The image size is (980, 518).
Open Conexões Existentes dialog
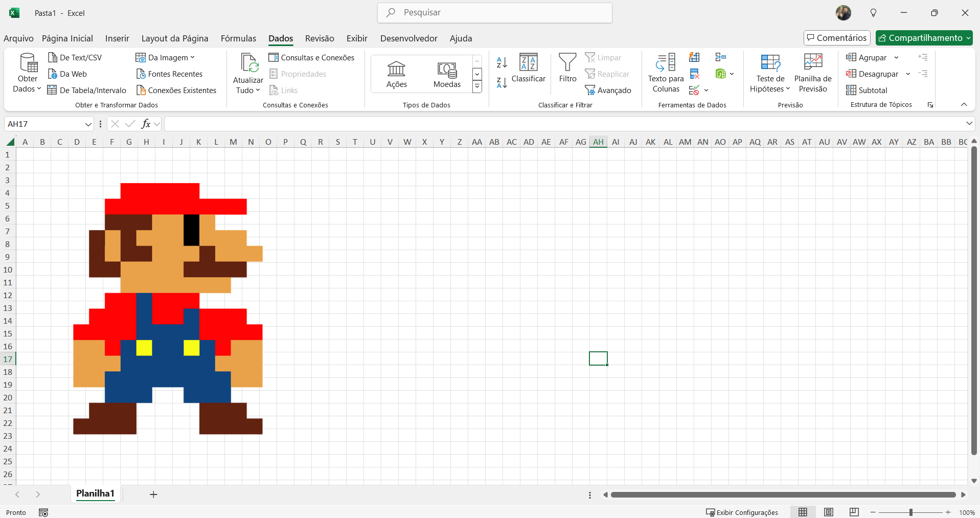176,90
